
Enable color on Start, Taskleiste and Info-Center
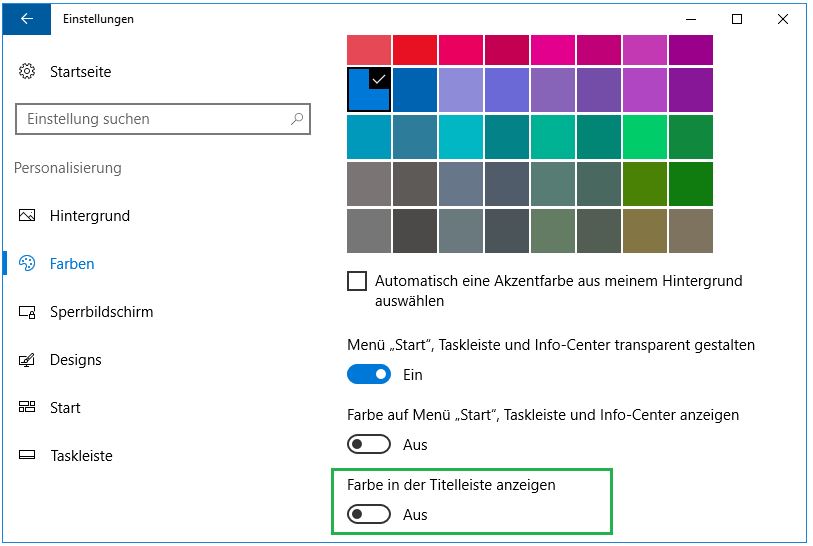369,444
